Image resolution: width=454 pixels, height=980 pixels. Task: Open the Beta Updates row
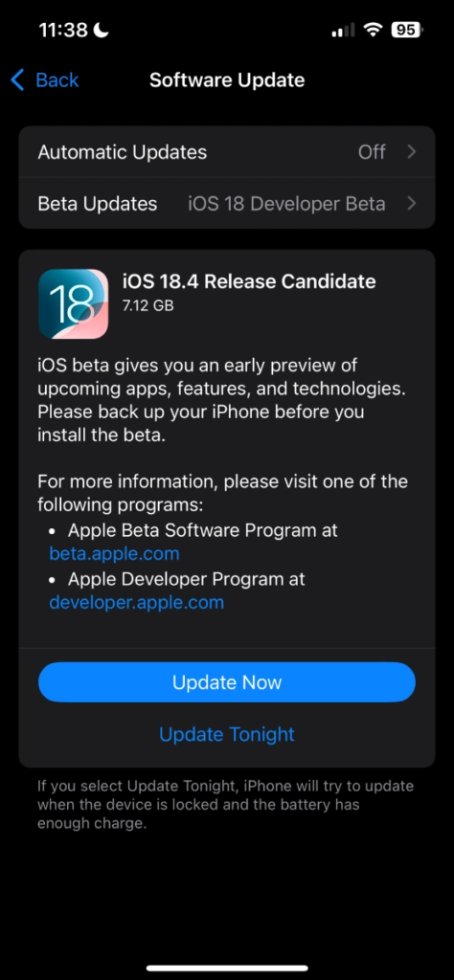click(x=227, y=204)
